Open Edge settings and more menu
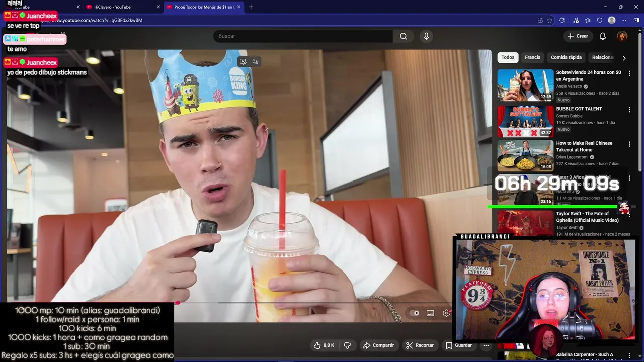This screenshot has width=644, height=362. [x=624, y=20]
